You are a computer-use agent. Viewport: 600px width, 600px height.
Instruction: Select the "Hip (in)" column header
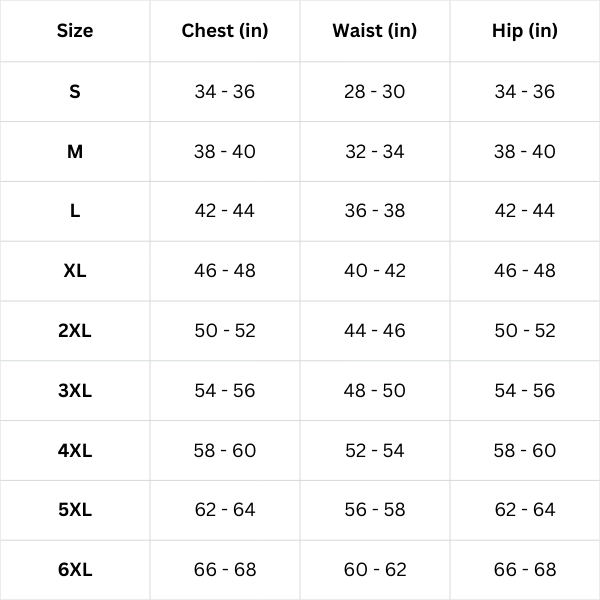(525, 31)
